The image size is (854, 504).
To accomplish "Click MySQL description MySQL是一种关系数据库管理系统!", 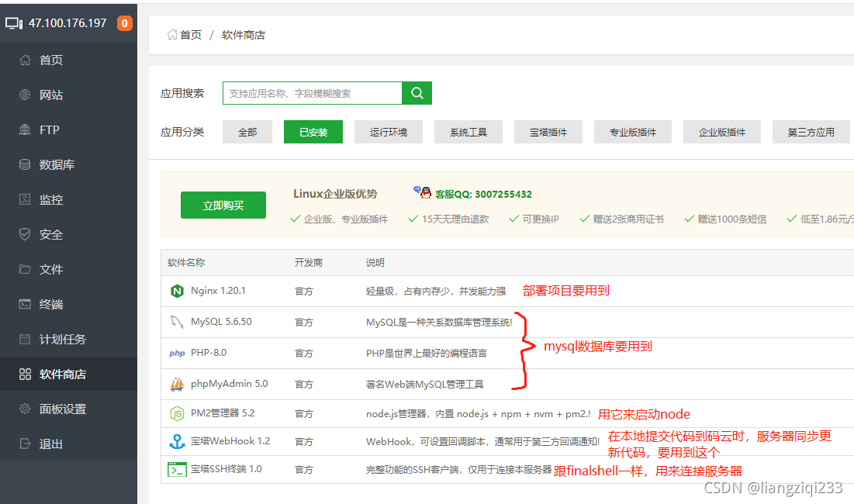I will click(x=439, y=323).
